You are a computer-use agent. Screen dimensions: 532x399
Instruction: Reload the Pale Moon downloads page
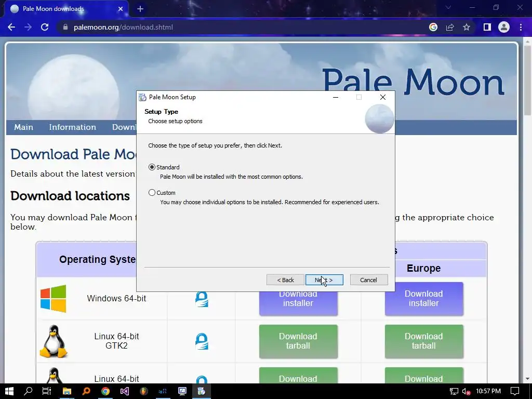(x=45, y=27)
